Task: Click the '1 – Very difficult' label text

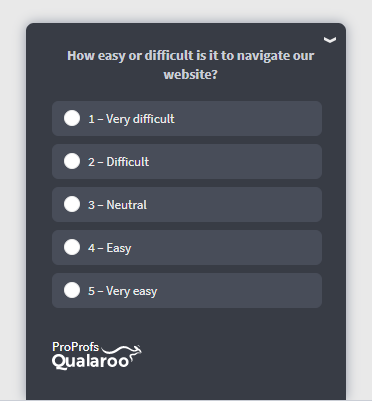Action: (x=131, y=119)
